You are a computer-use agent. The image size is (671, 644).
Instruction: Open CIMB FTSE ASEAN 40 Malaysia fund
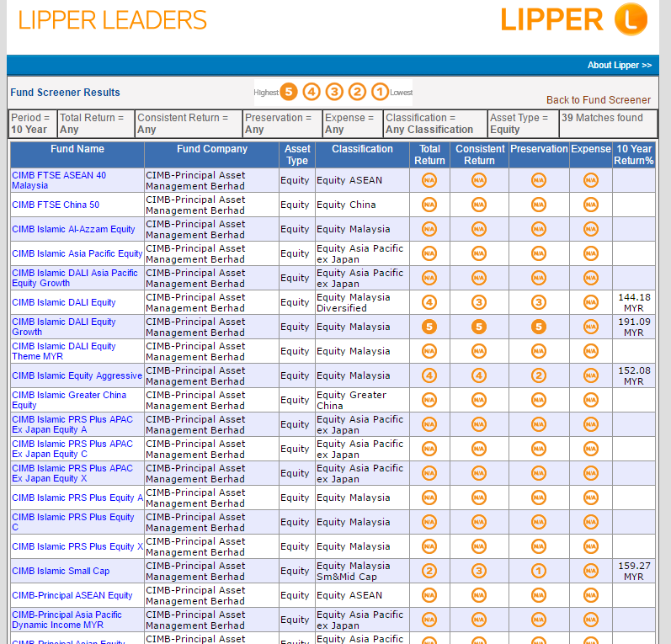tap(59, 180)
